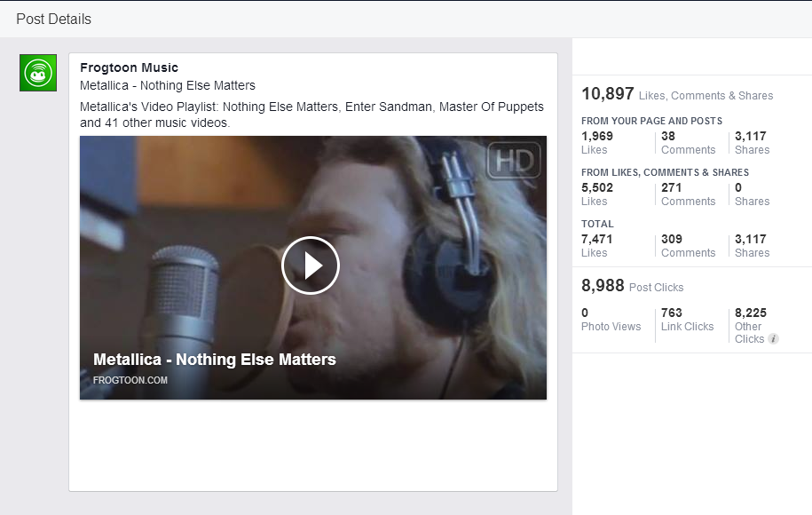
Task: Open the Frogtoon Music page name link
Action: click(129, 67)
